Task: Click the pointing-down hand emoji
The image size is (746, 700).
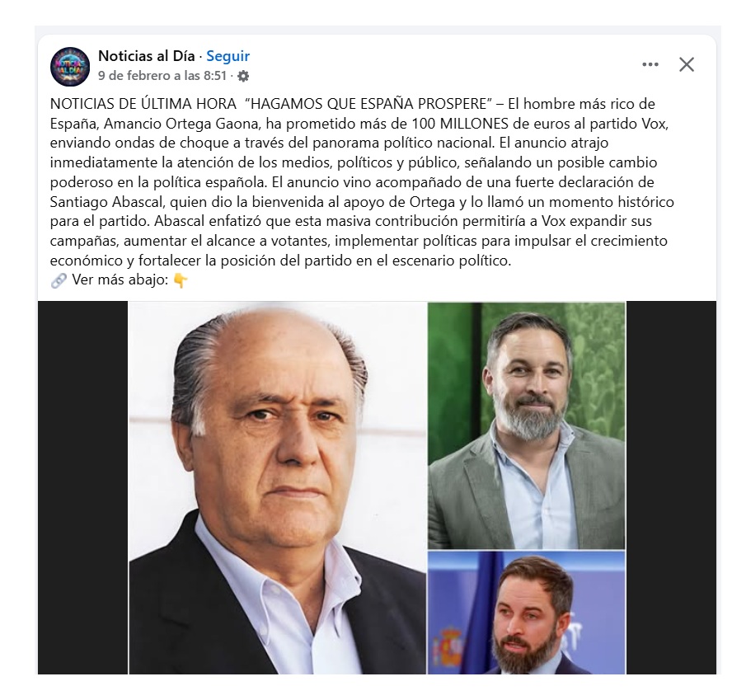Action: point(181,280)
